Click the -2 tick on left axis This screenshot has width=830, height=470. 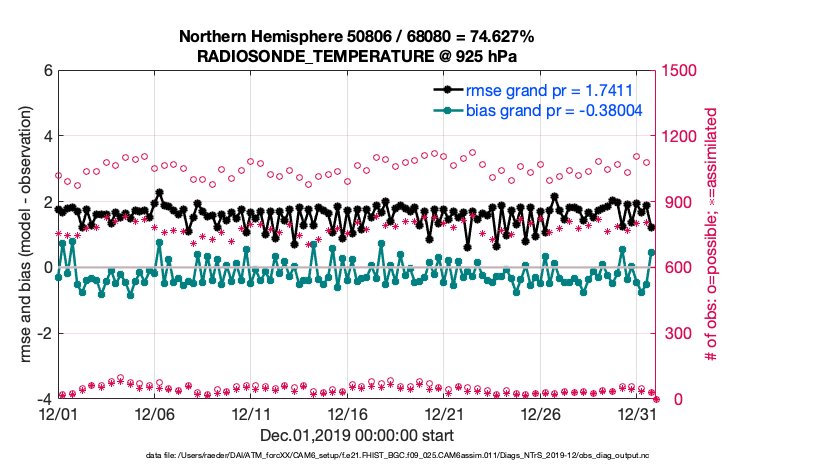[44, 334]
